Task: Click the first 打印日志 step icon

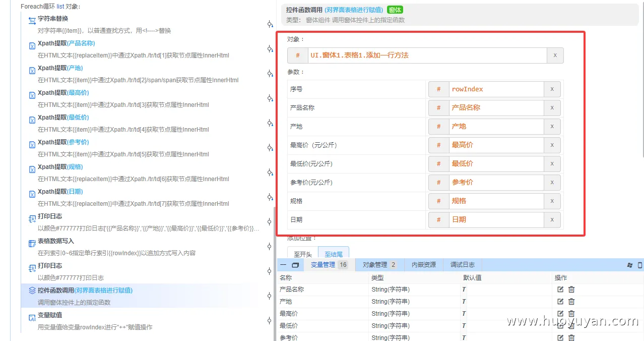Action: click(32, 218)
